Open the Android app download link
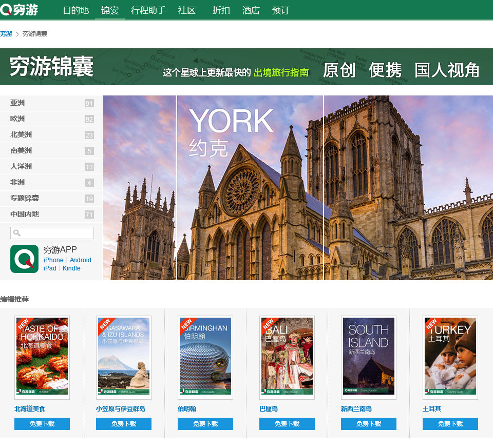Screen dimensions: 493x448 (81, 260)
